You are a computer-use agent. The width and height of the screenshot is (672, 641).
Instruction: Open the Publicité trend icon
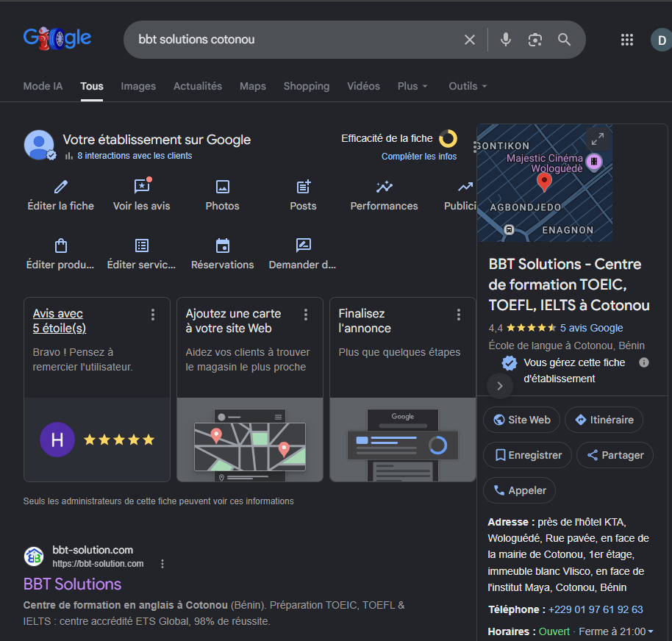(x=465, y=187)
